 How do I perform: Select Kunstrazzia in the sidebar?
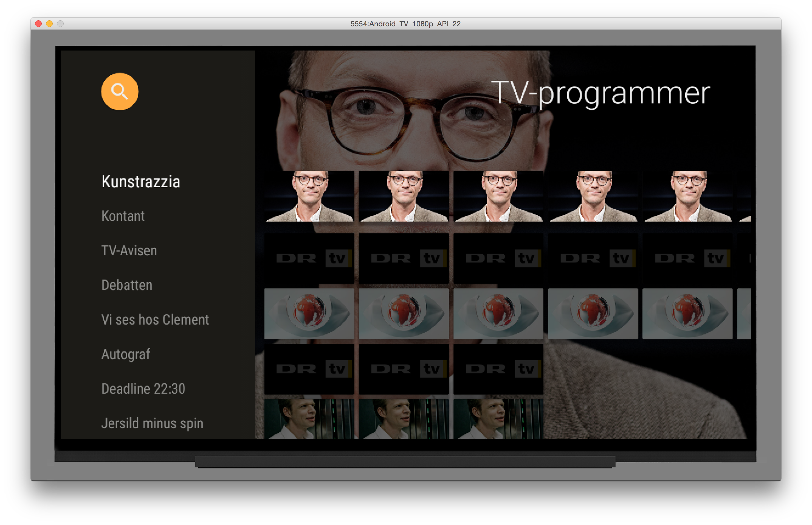[x=141, y=182]
